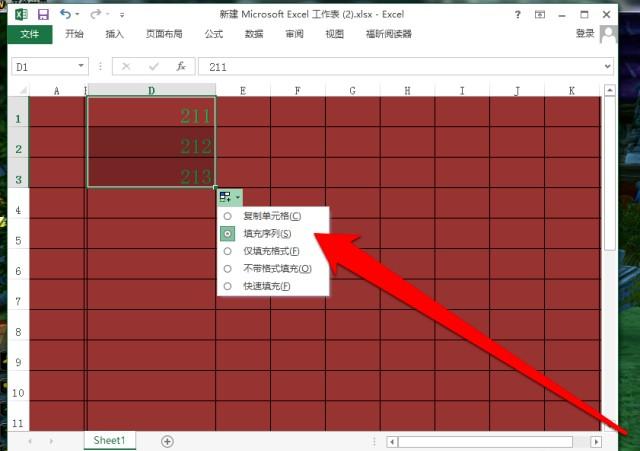Redo the last undone action
640x451 pixels.
[96, 14]
